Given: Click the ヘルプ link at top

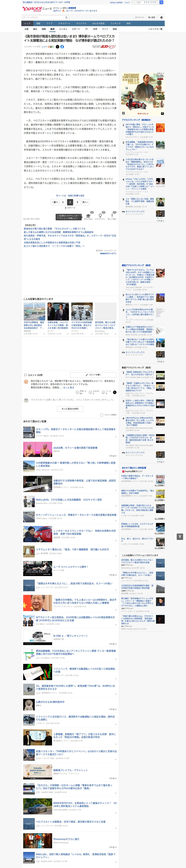Looking at the screenshot, I should click(x=127, y=2).
